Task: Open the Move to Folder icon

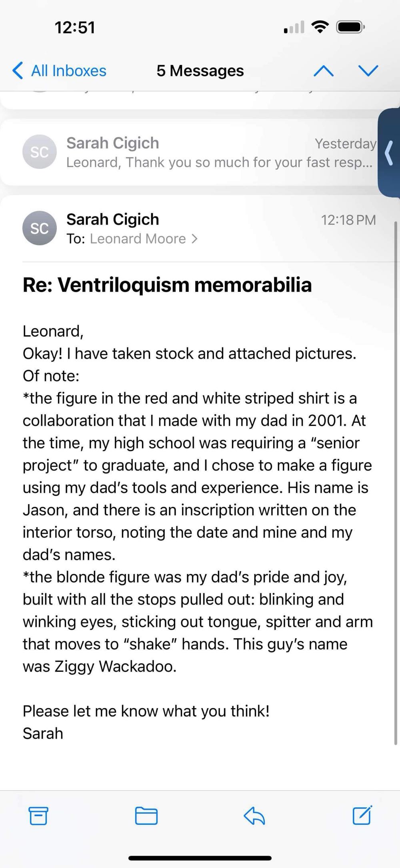Action: pyautogui.click(x=146, y=816)
